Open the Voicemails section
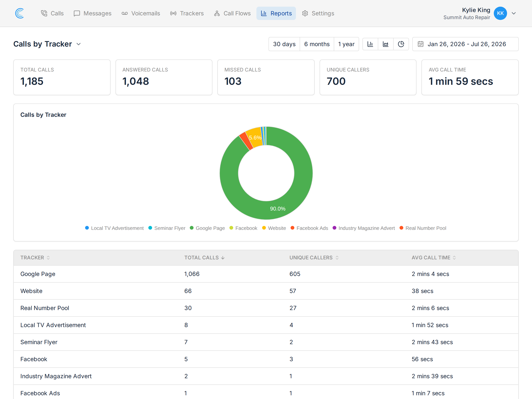Image resolution: width=532 pixels, height=399 pixels. [141, 13]
